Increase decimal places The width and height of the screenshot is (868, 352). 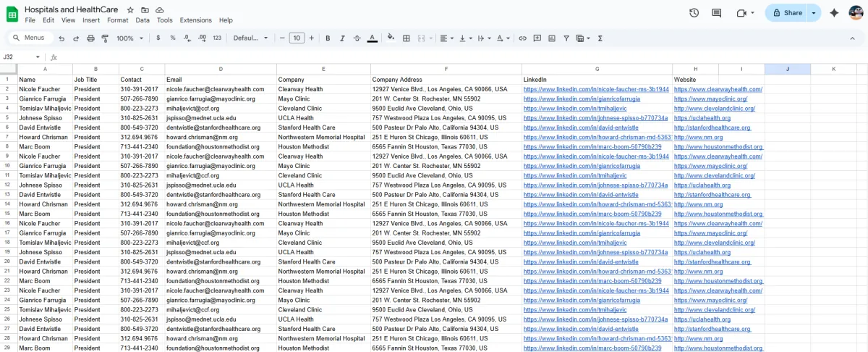click(202, 38)
